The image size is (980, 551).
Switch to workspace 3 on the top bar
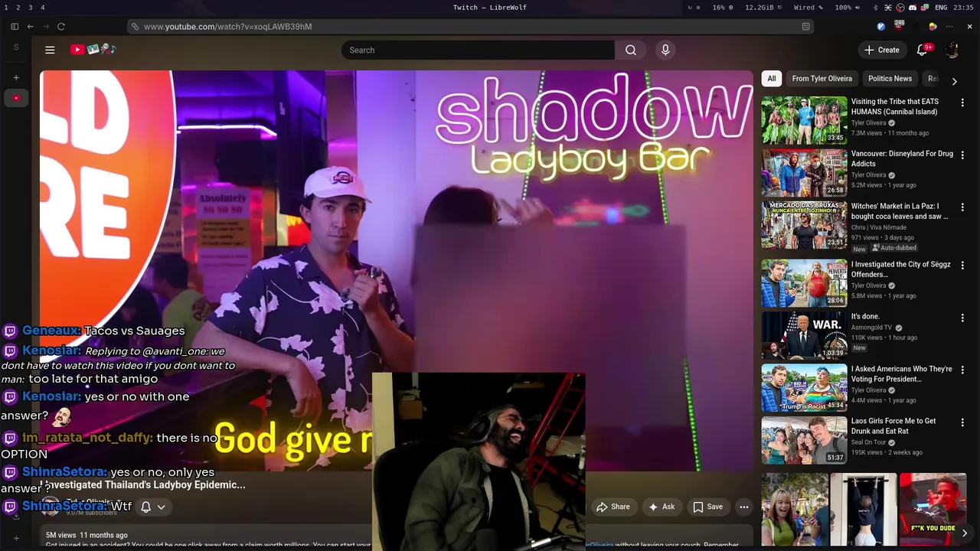pyautogui.click(x=30, y=8)
